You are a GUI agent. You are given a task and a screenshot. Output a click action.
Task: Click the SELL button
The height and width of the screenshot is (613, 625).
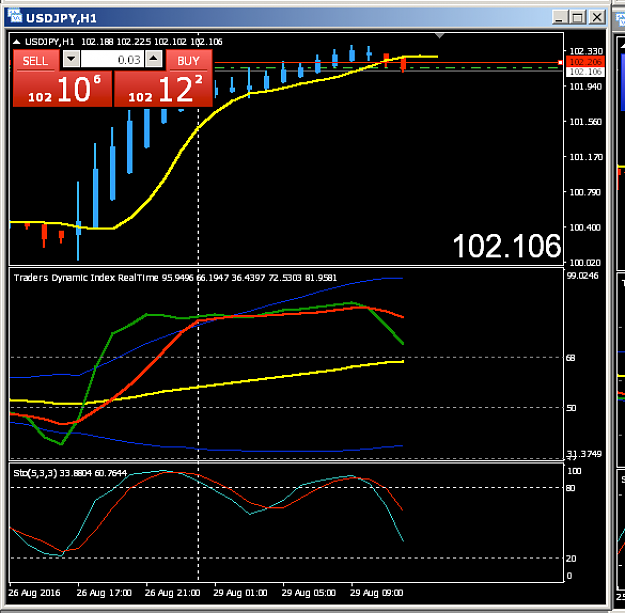pyautogui.click(x=36, y=61)
